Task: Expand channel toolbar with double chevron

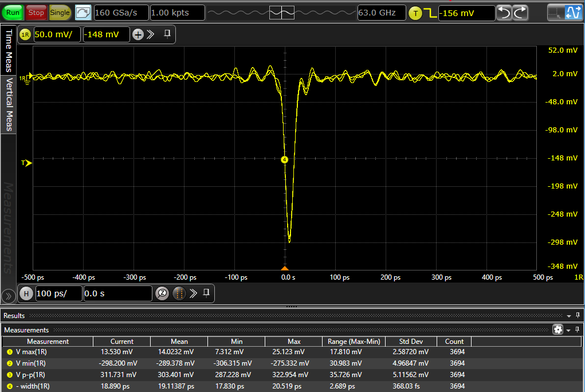Action: (151, 34)
